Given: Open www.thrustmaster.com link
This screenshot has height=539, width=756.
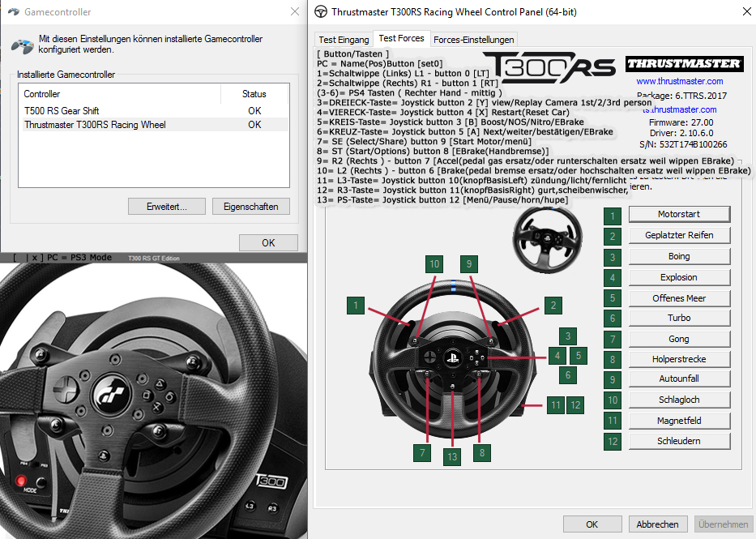Looking at the screenshot, I should coord(679,81).
